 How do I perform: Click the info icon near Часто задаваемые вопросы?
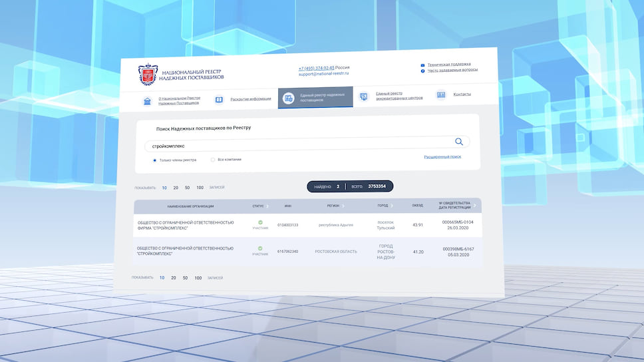pos(422,71)
